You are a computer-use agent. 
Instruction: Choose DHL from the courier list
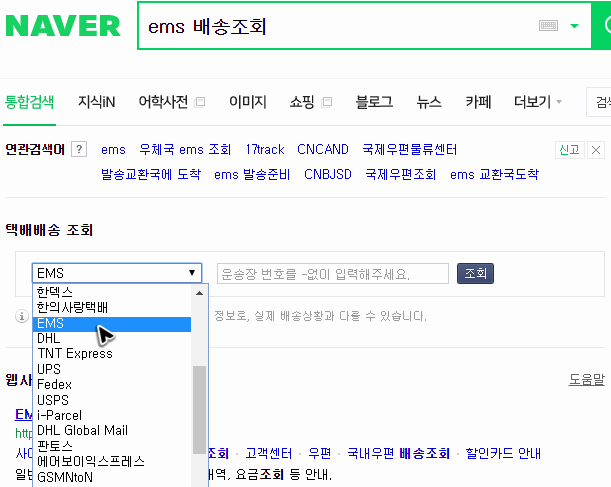coord(112,338)
